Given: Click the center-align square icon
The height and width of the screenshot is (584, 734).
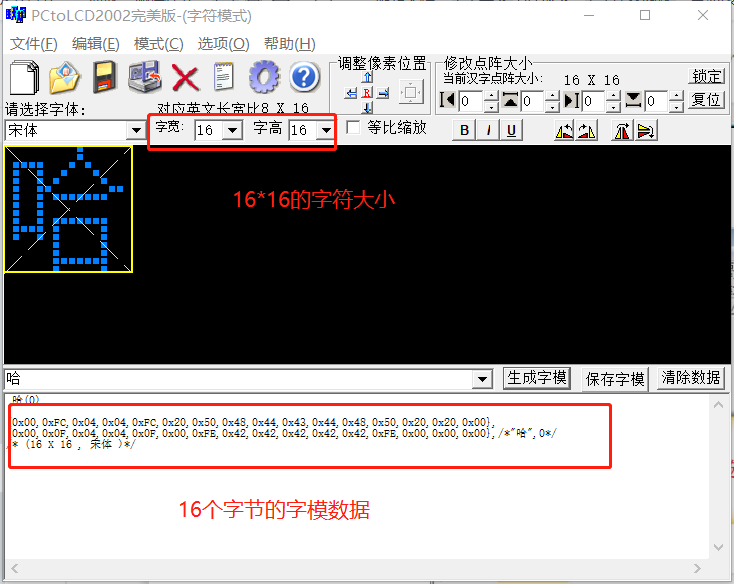Looking at the screenshot, I should [x=411, y=92].
